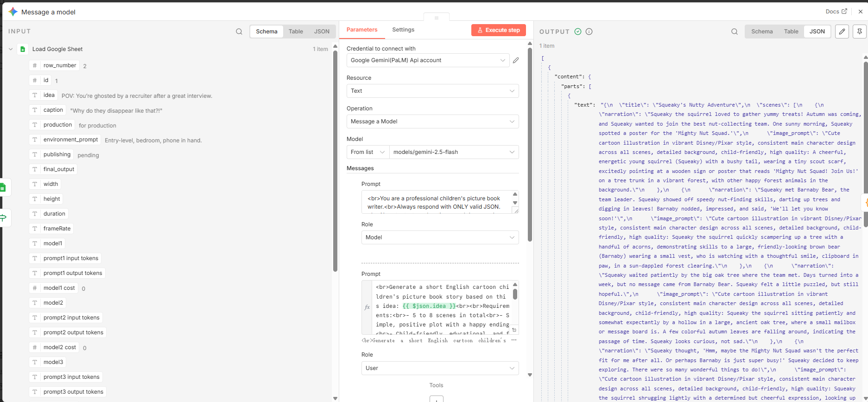Image resolution: width=868 pixels, height=402 pixels.
Task: Edit the Gemini credential pencil icon
Action: [x=516, y=60]
